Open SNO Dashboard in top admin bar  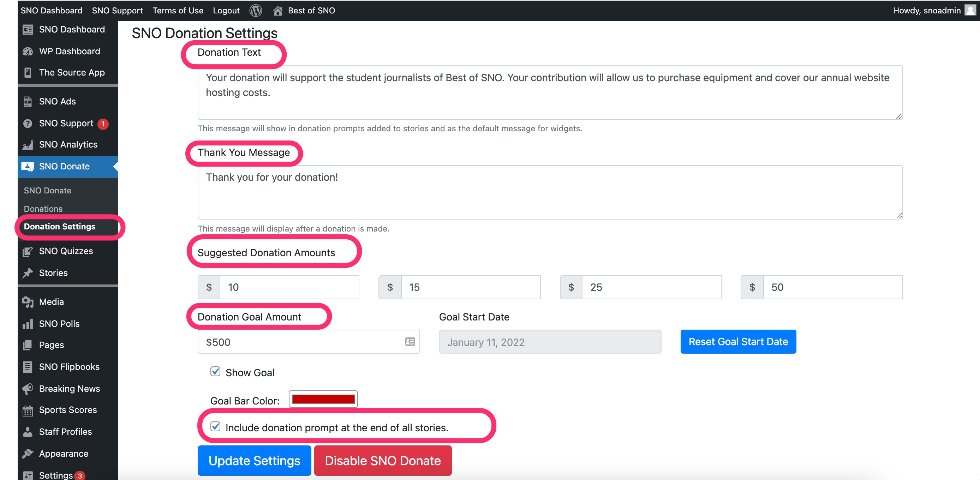click(51, 11)
